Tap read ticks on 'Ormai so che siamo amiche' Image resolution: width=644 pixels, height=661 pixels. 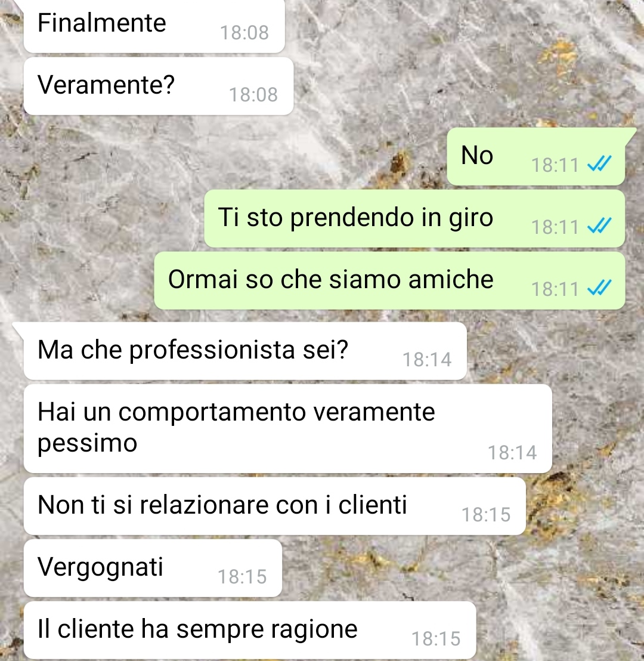point(599,288)
